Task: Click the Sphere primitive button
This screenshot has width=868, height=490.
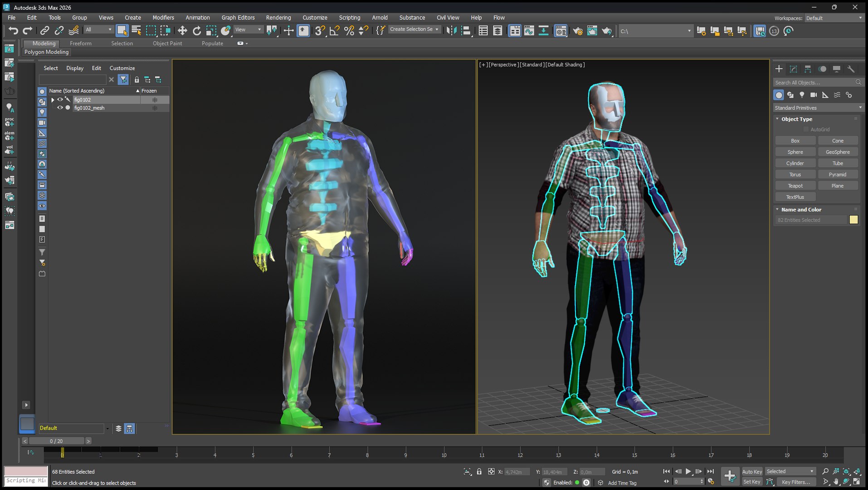Action: (795, 152)
